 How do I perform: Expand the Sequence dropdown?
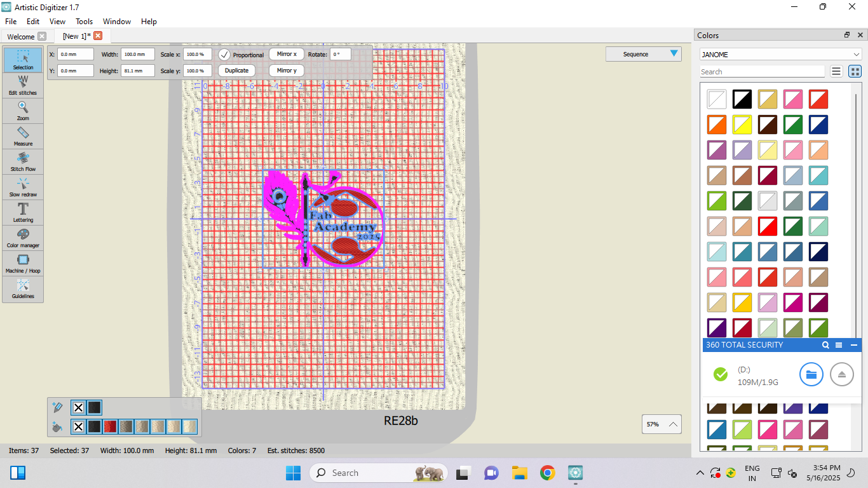pyautogui.click(x=643, y=54)
